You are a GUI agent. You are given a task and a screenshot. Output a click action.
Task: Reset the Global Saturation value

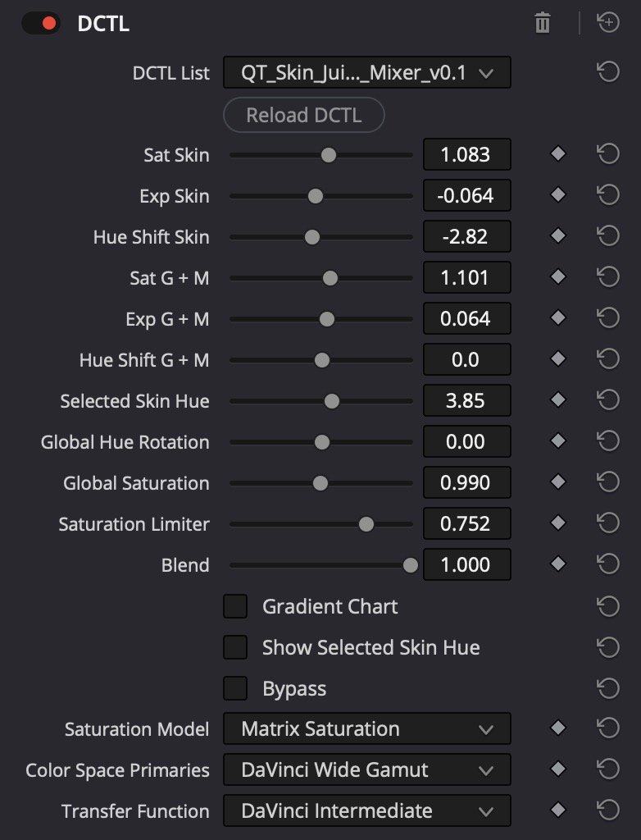coord(607,482)
